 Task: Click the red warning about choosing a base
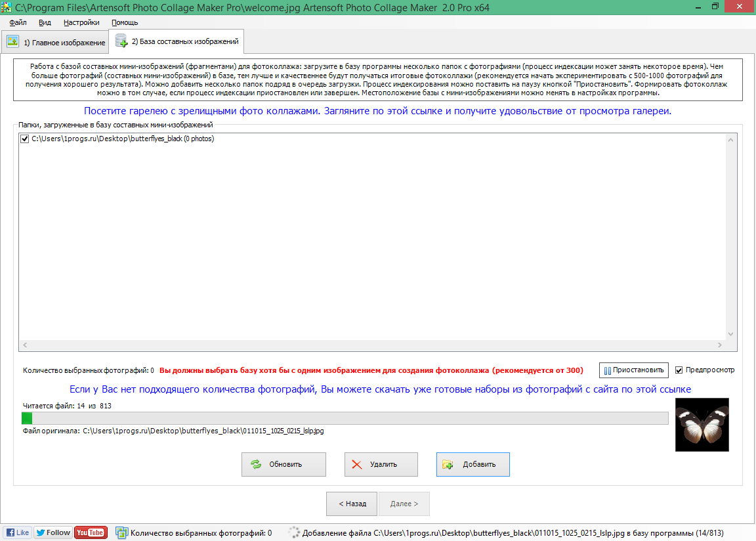[371, 370]
